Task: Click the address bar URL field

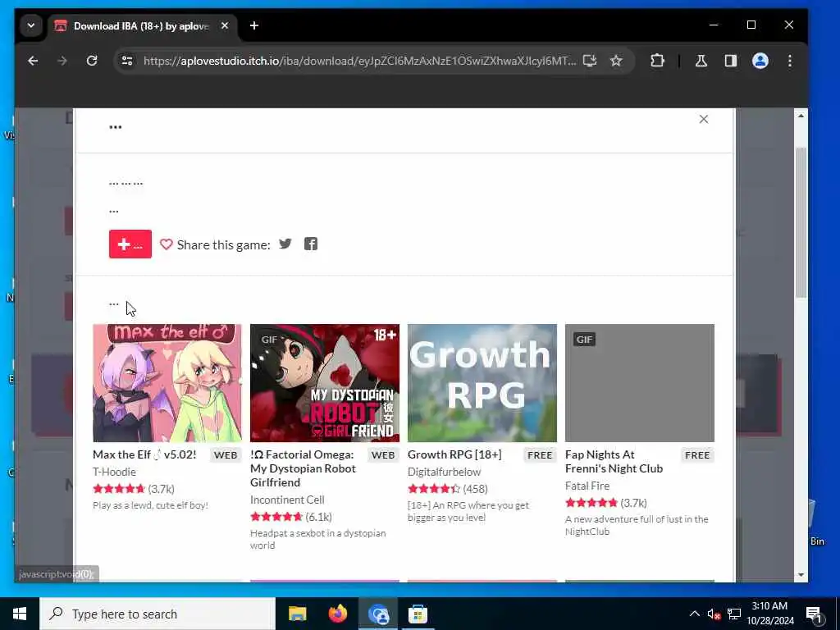Action: (x=359, y=61)
